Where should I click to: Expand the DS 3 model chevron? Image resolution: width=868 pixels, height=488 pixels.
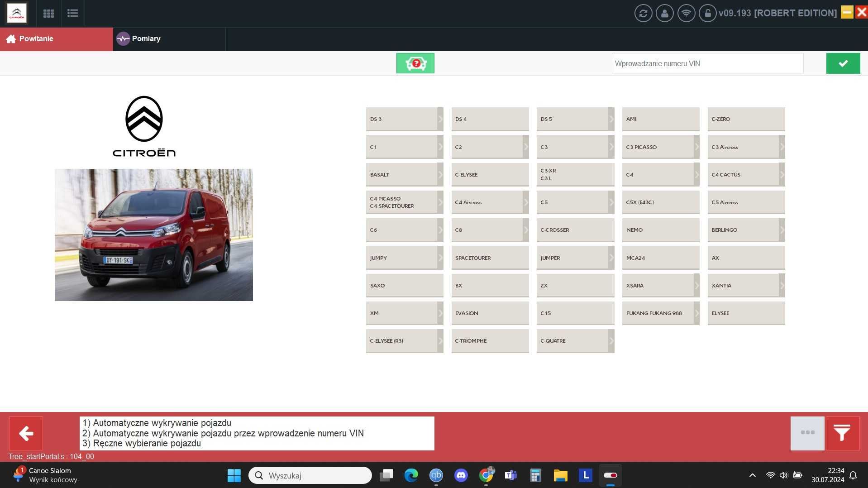(440, 119)
